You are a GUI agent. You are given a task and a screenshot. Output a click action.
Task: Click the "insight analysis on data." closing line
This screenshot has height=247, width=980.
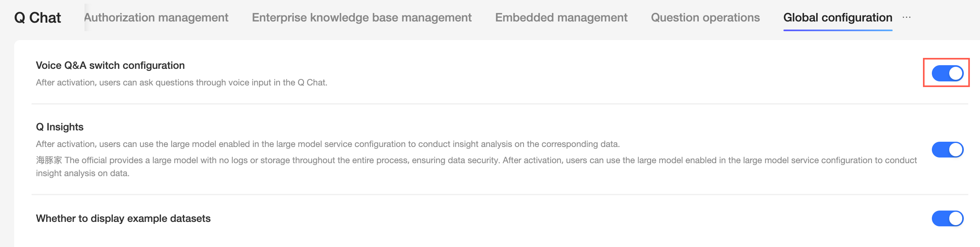83,173
